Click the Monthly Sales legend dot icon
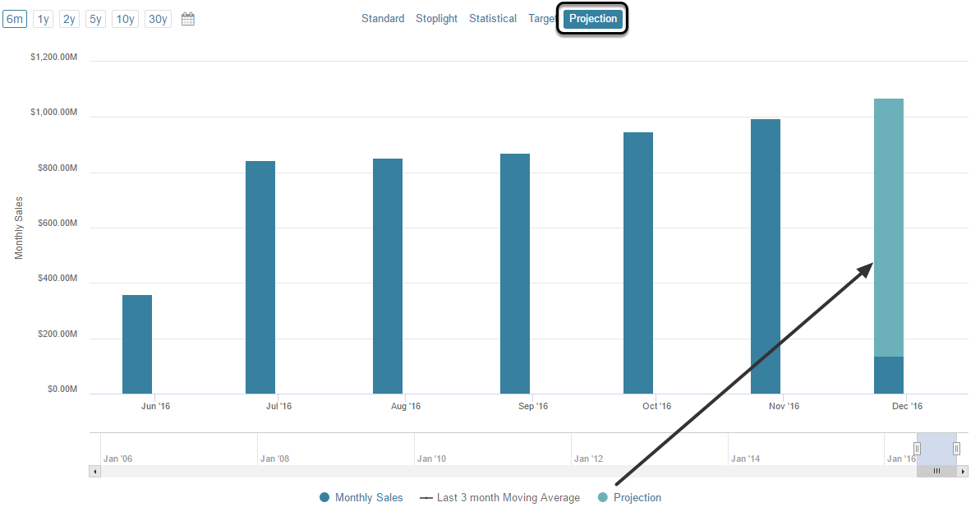Screen dimensions: 980x521 click(x=324, y=497)
